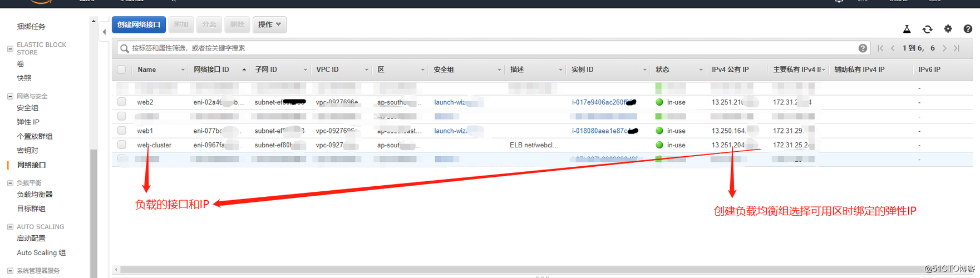Image resolution: width=980 pixels, height=278 pixels.
Task: Open 安全组 column dropdown arrow
Action: 499,70
